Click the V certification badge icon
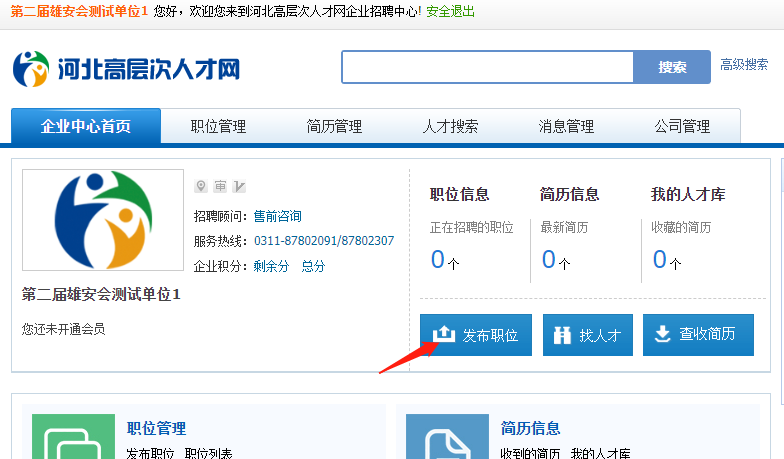 coord(239,186)
